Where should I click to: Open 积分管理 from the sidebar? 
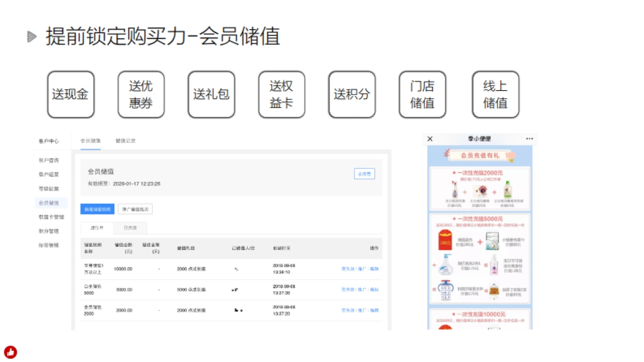point(49,231)
